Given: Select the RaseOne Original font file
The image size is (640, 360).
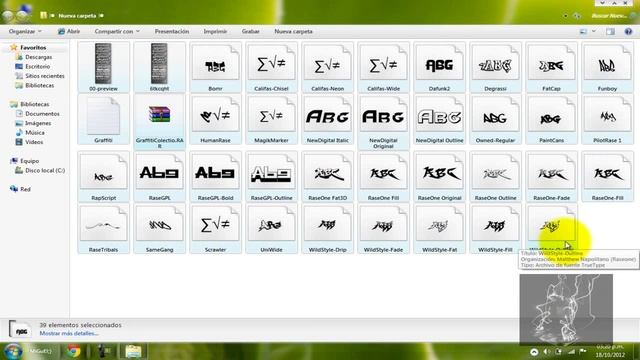Looking at the screenshot, I should coord(439,176).
